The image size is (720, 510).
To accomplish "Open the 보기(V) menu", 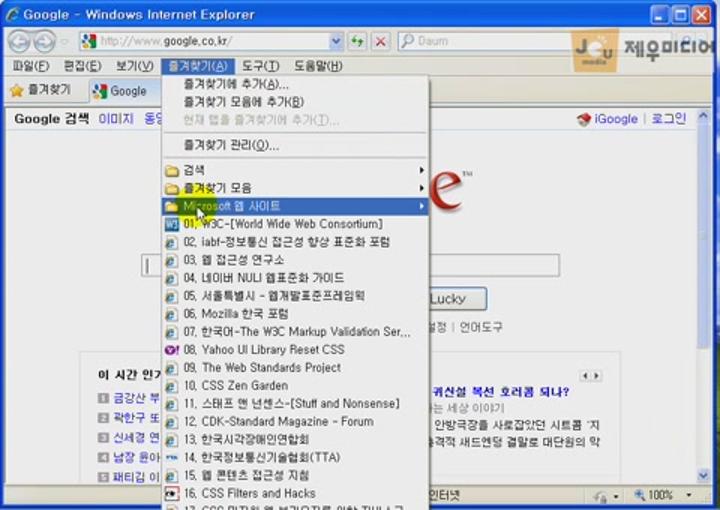I will 135,67.
